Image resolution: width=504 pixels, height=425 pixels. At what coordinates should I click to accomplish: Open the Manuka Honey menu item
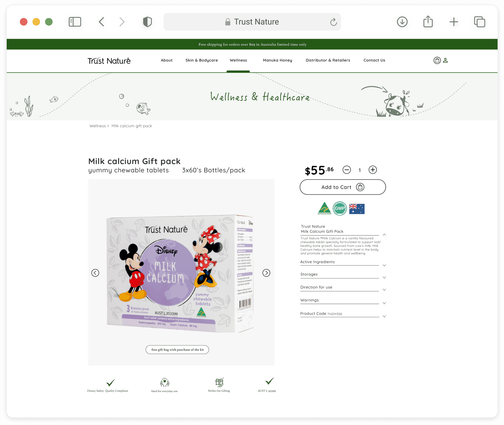pyautogui.click(x=277, y=60)
